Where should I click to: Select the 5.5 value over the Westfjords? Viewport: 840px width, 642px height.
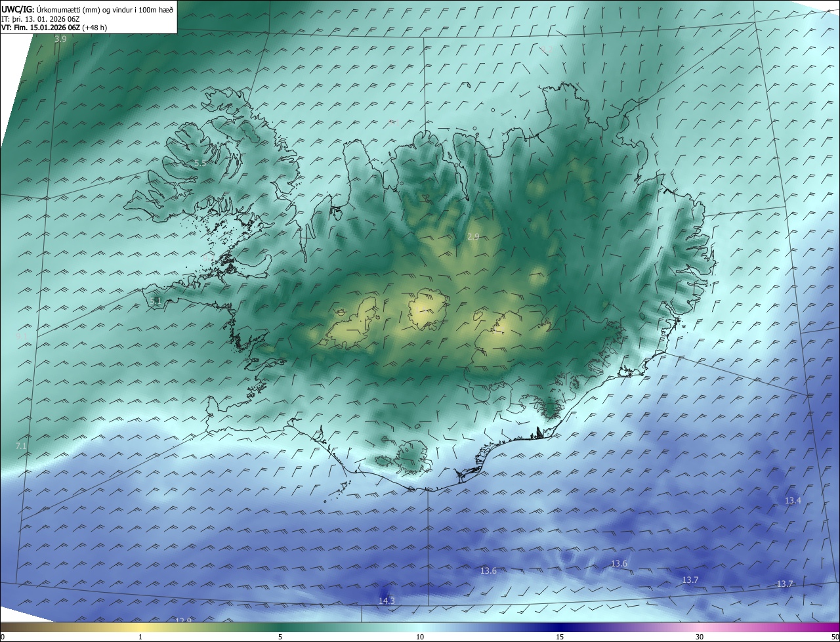200,163
